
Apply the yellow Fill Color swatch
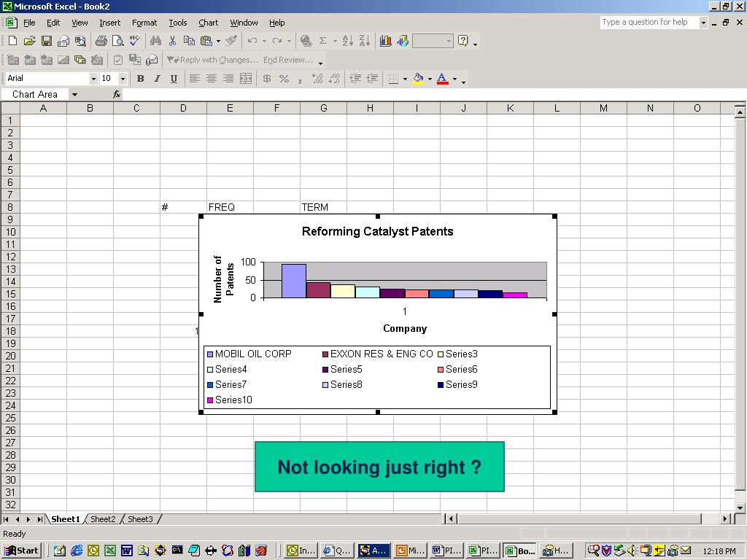tap(418, 79)
